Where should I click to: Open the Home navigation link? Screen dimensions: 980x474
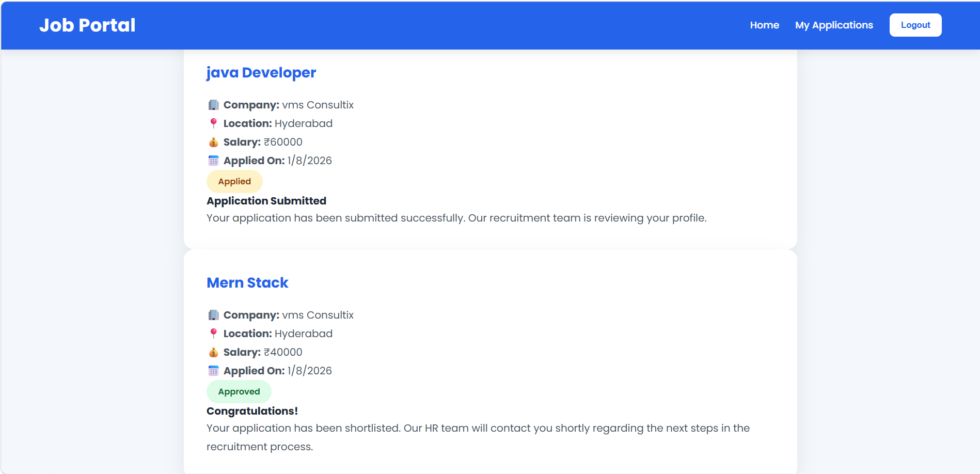pyautogui.click(x=764, y=25)
